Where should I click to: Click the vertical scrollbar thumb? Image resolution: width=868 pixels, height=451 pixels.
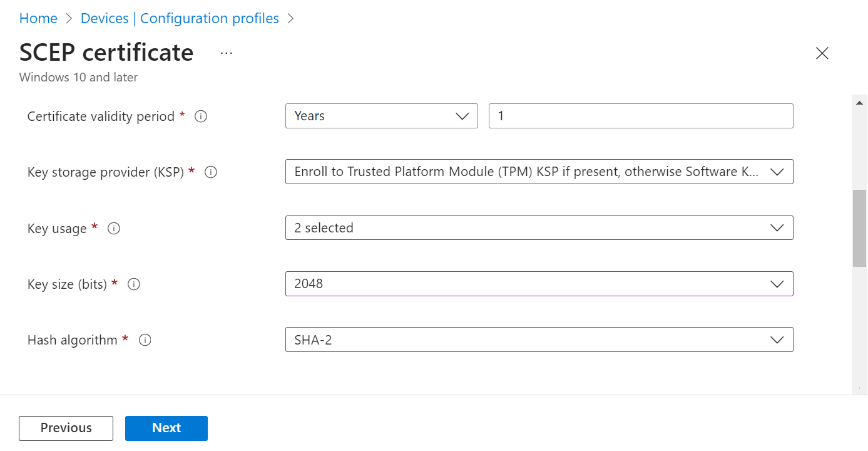coord(859,229)
